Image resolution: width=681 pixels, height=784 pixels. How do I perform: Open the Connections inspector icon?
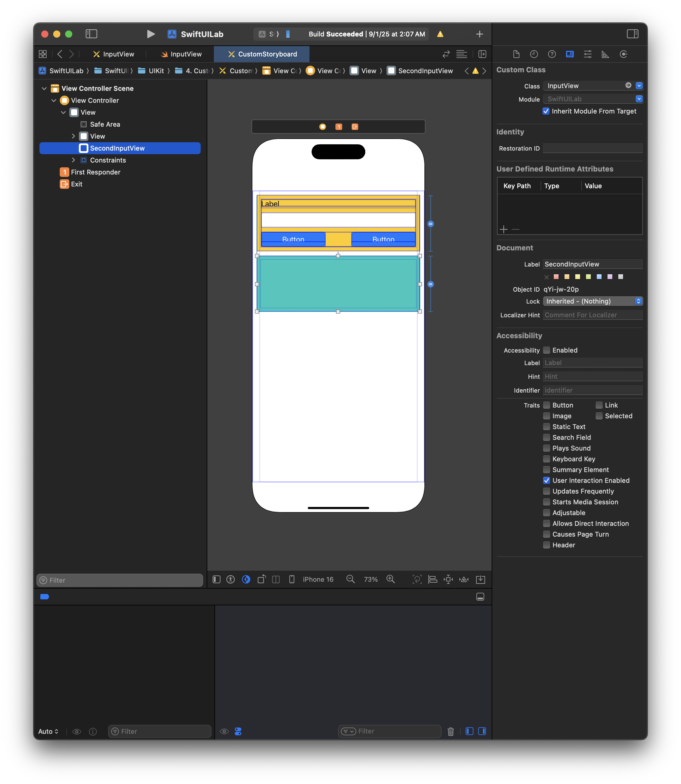click(x=623, y=54)
